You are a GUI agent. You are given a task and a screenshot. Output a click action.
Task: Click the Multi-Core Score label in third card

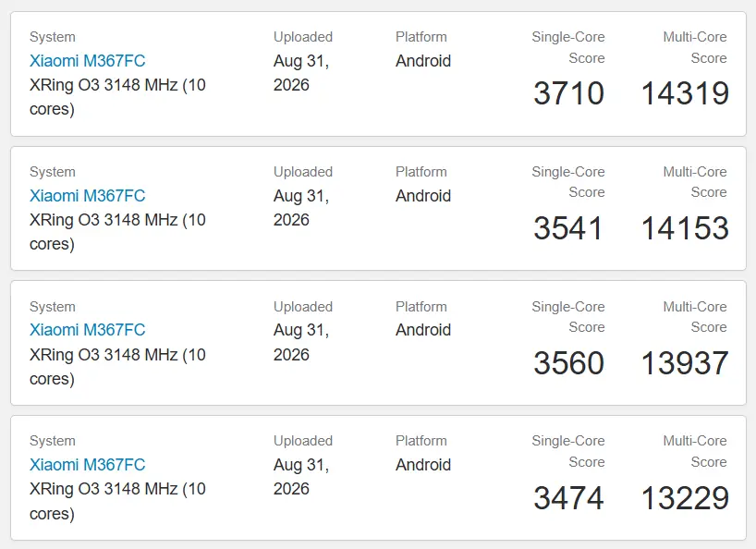(x=695, y=317)
